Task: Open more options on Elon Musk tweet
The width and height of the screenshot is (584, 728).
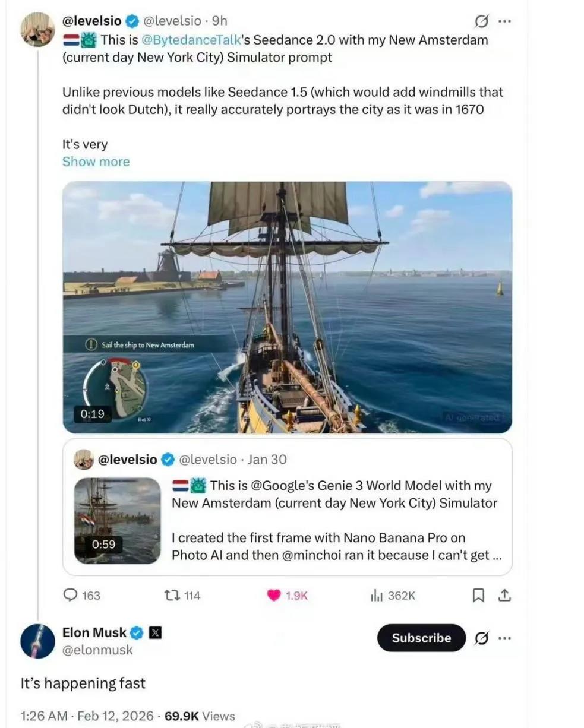Action: pyautogui.click(x=504, y=638)
